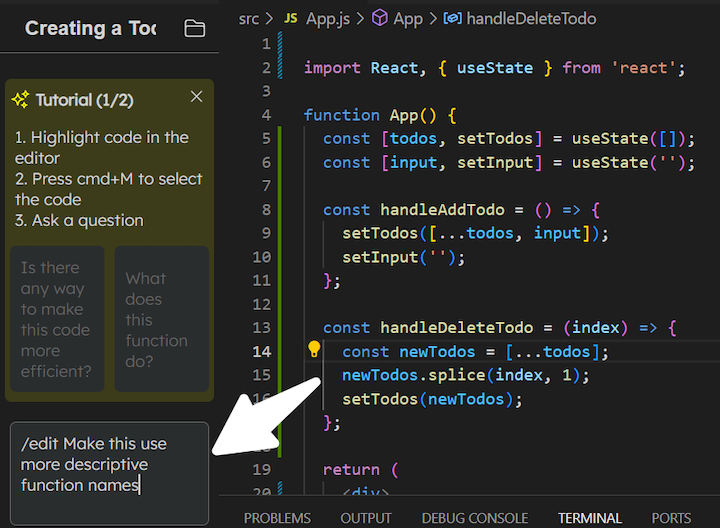The height and width of the screenshot is (528, 720).
Task: Expand the handleDeleteTodo breadcrumb symbol list
Action: click(531, 18)
